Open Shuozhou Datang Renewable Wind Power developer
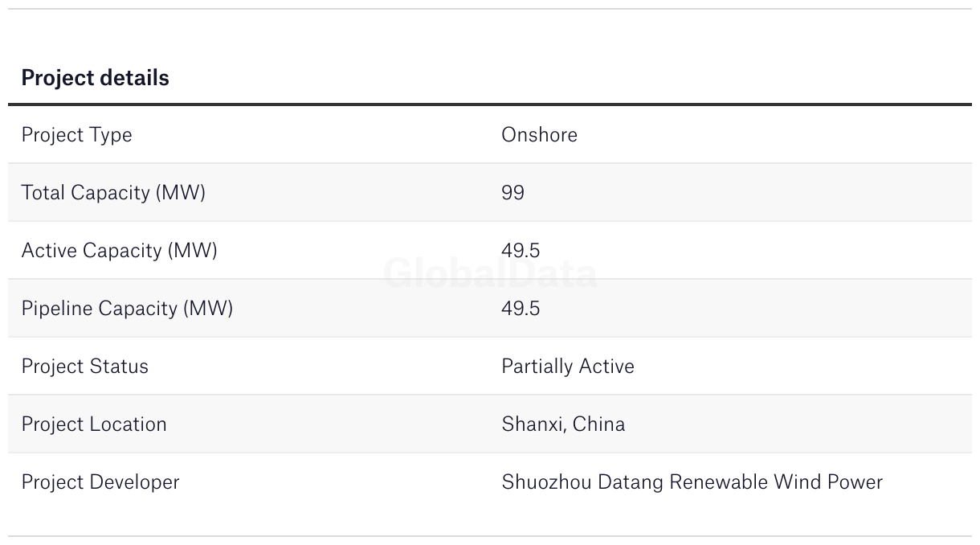 (692, 482)
